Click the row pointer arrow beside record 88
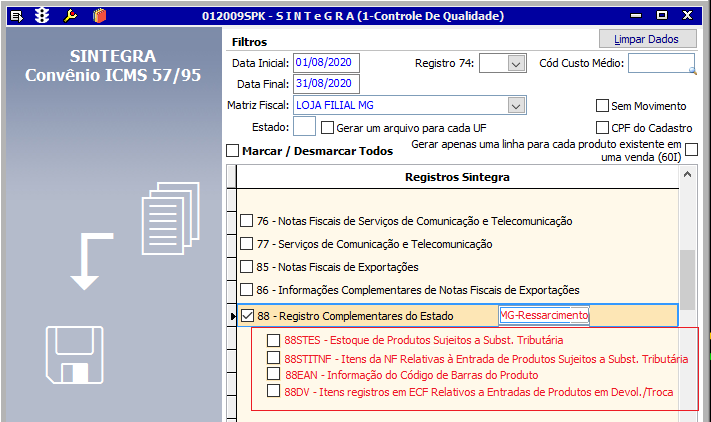This screenshot has width=711, height=422. click(233, 316)
